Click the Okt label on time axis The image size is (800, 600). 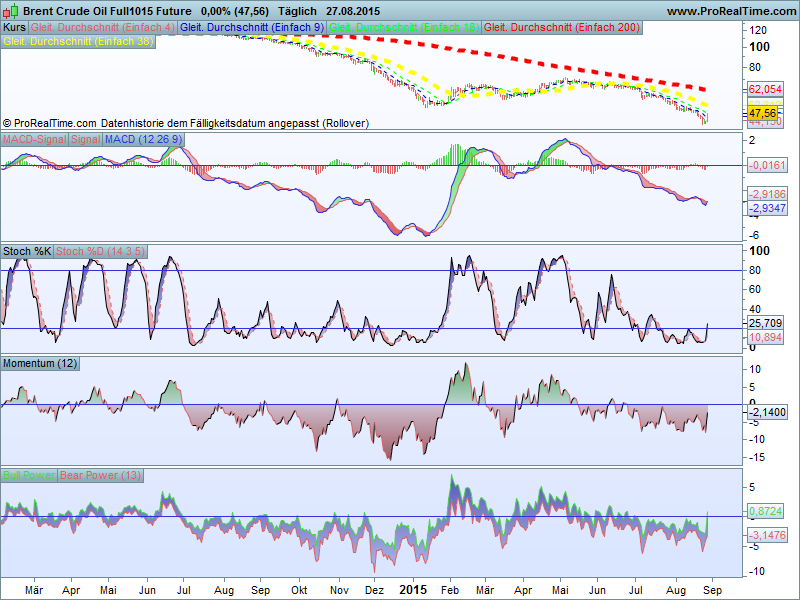coord(299,590)
